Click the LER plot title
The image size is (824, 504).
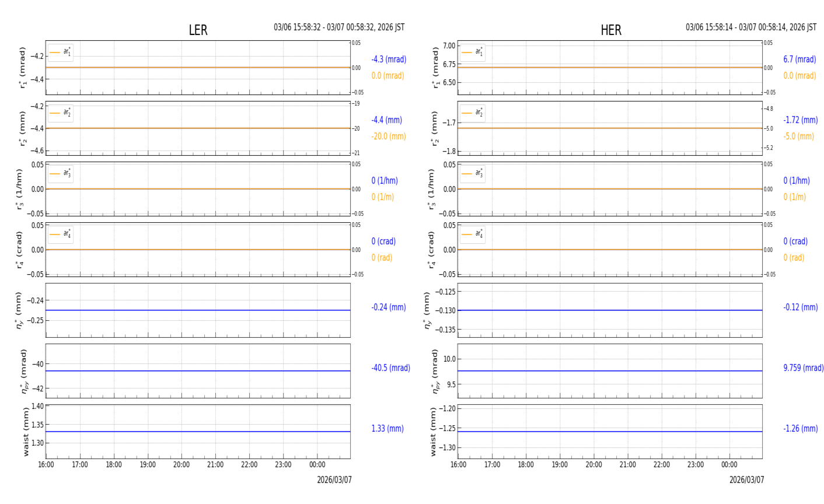pos(198,30)
